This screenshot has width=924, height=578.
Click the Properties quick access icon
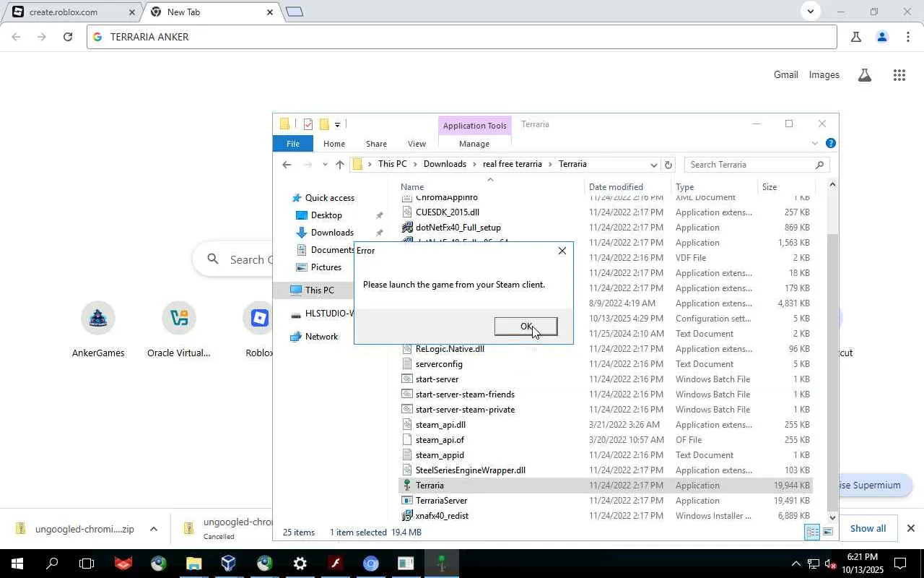(x=308, y=124)
